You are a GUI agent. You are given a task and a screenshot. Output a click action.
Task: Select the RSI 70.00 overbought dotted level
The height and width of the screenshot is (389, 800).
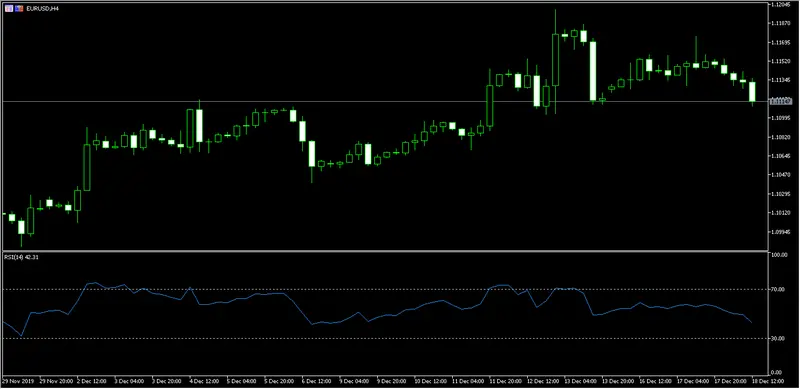click(384, 289)
